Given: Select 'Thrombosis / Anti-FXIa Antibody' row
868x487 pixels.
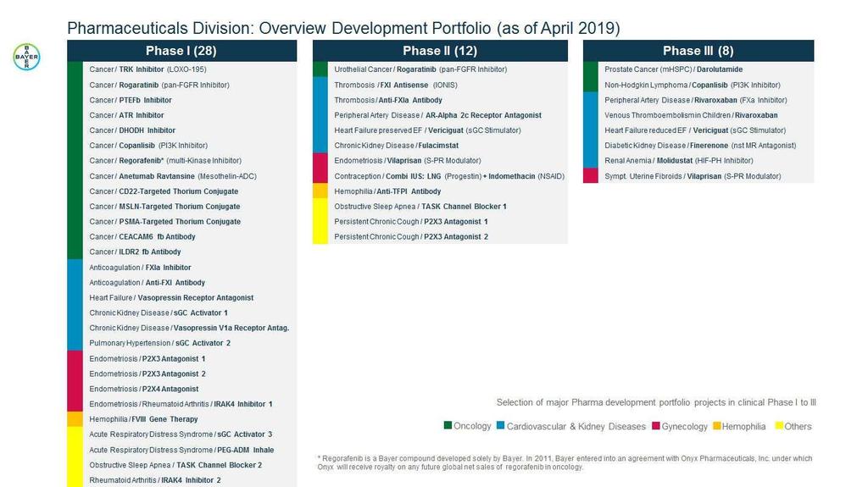Looking at the screenshot, I should coord(440,100).
